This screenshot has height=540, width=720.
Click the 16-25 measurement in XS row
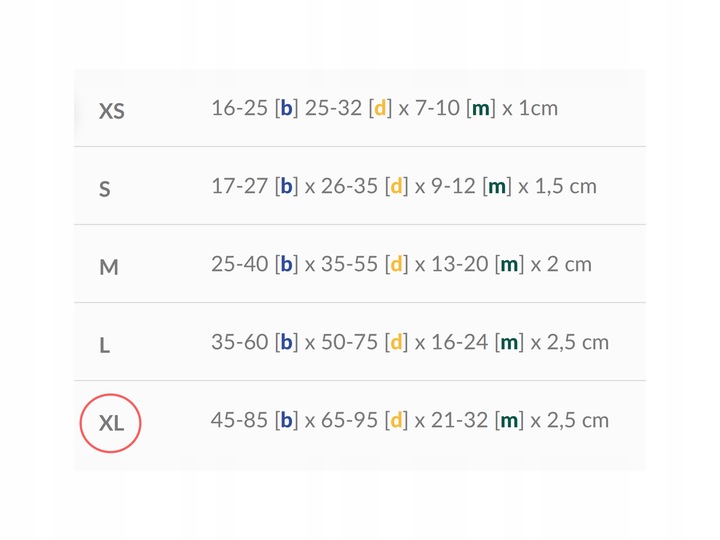click(239, 108)
